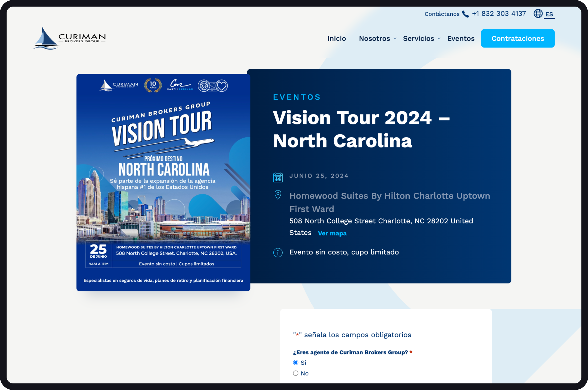Click the Especialistas en seguros de vida poster footer
Viewport: 588px width, 390px height.
click(x=163, y=280)
